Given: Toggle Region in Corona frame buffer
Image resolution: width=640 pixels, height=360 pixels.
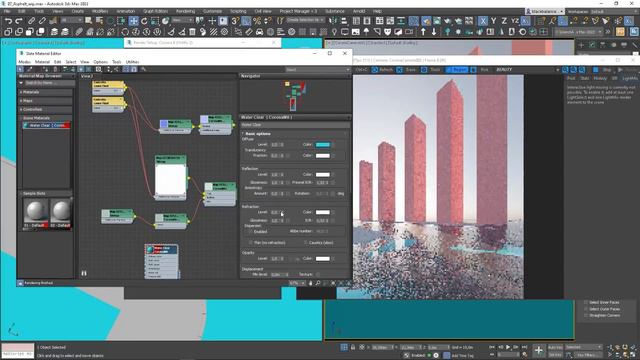Looking at the screenshot, I should point(457,70).
